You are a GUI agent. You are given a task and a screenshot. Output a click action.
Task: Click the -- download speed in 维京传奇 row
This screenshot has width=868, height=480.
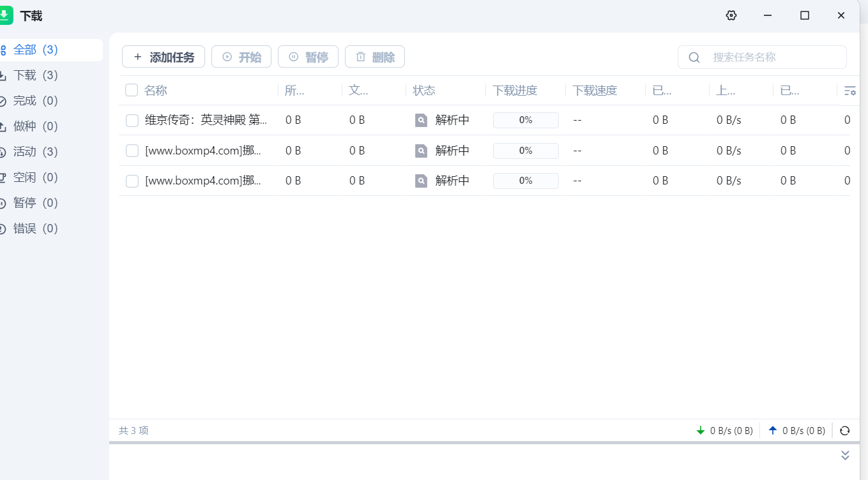pos(577,120)
